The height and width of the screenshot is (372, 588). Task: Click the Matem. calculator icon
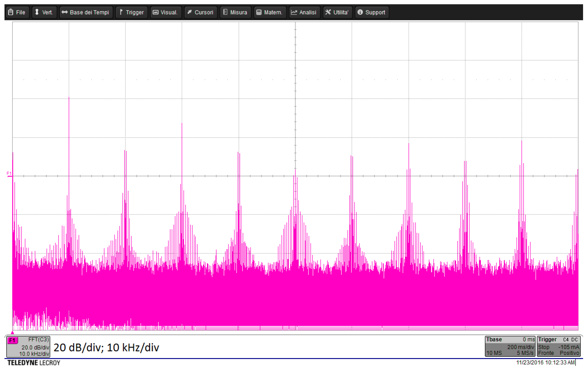tap(259, 12)
